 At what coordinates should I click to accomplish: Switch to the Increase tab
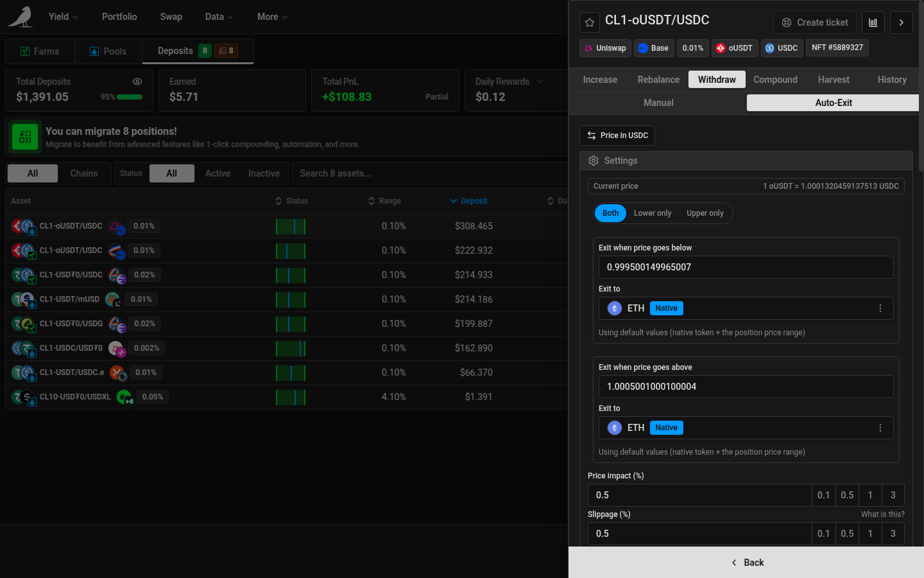point(600,80)
